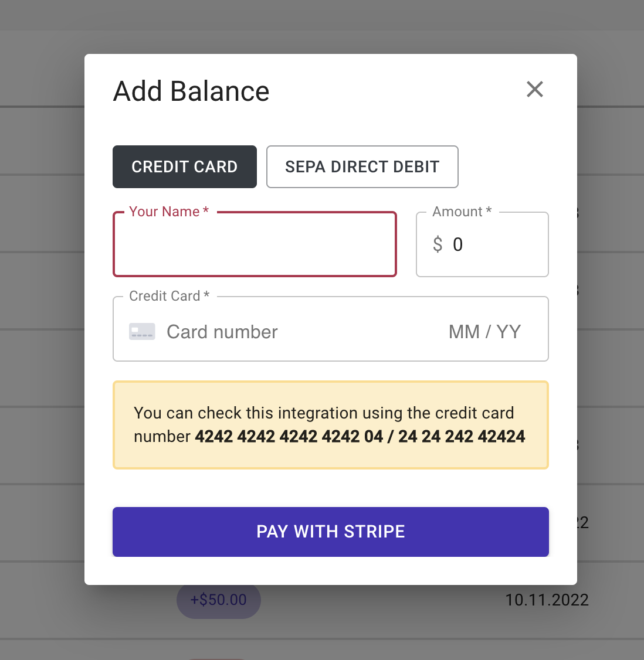Viewport: 644px width, 660px height.
Task: Click the Credit Card field label
Action: pos(170,296)
